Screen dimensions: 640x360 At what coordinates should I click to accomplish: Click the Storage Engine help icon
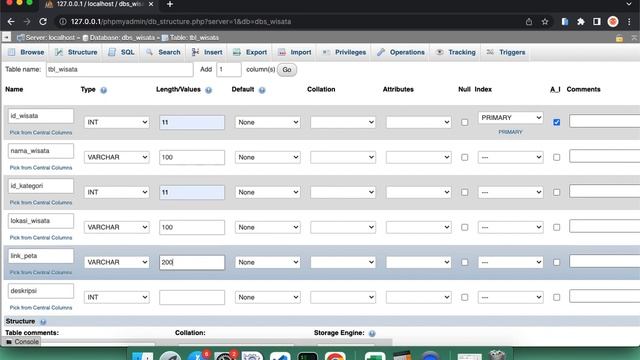pos(372,333)
